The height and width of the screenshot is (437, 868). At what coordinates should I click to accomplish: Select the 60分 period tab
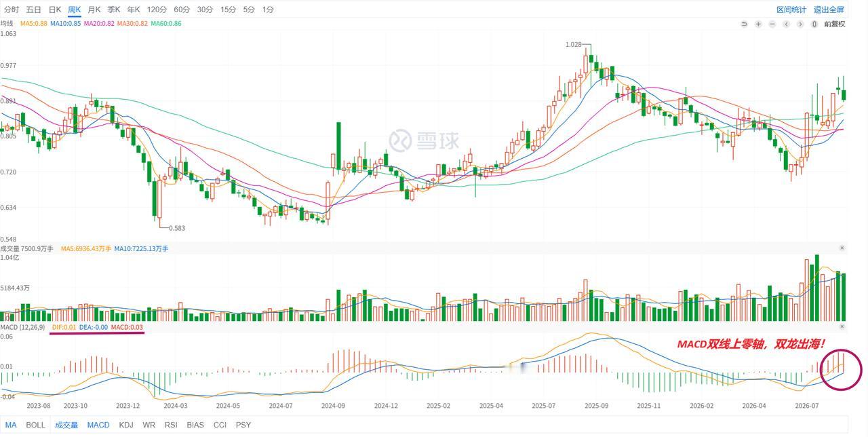click(x=182, y=9)
